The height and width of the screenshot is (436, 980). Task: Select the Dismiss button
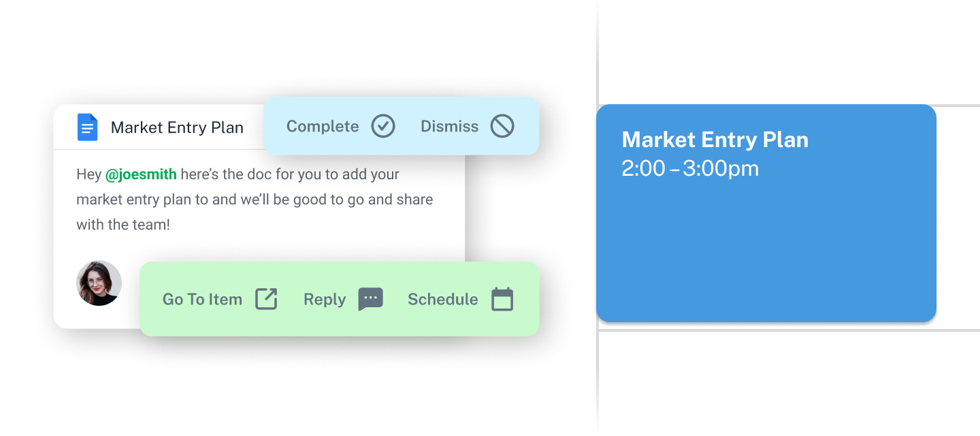[450, 126]
